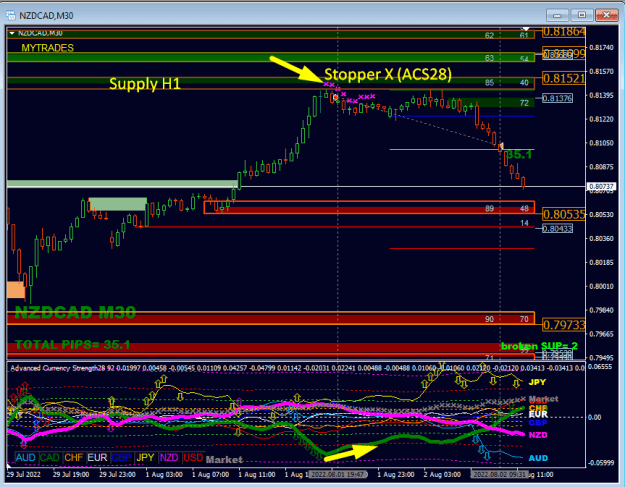Click the green 35.1 trade profit label
This screenshot has height=487, width=625.
[519, 155]
